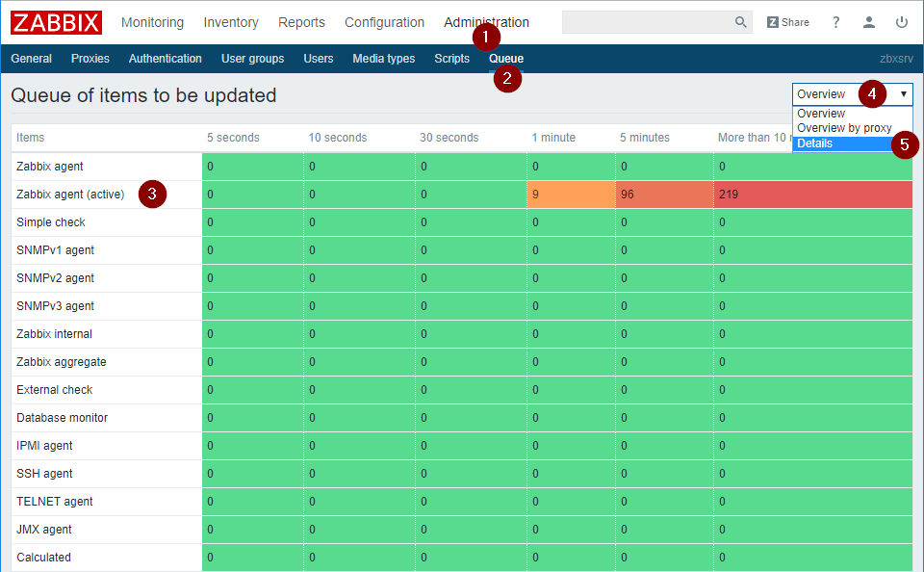Click the Zabbix agent (active) row label
The height and width of the screenshot is (572, 924).
[70, 195]
